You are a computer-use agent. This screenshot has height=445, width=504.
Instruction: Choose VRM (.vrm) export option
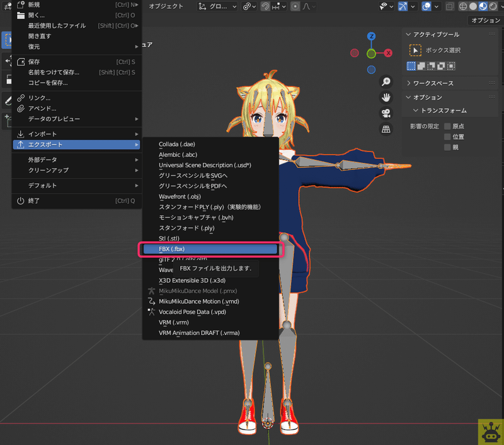pyautogui.click(x=210, y=322)
